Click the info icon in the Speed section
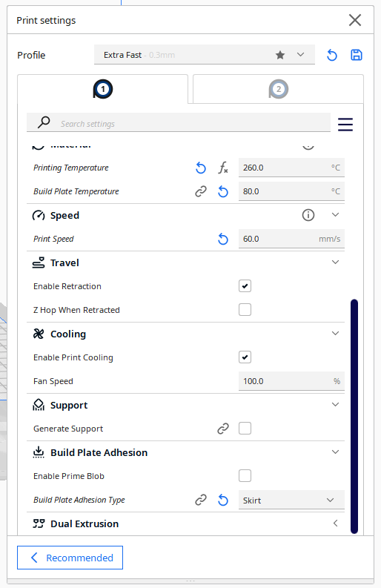 click(308, 215)
